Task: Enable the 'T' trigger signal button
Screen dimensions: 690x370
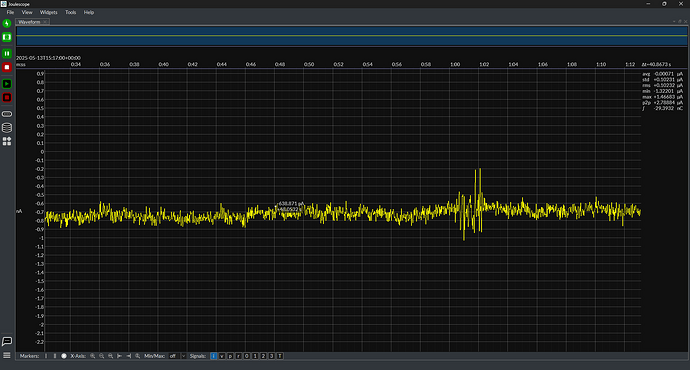Action: pos(280,356)
